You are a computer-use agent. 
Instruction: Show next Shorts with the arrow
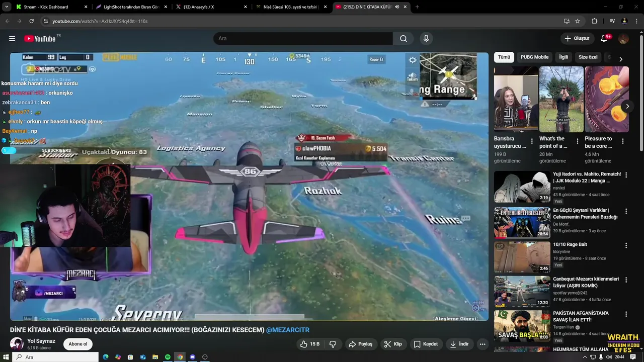627,106
